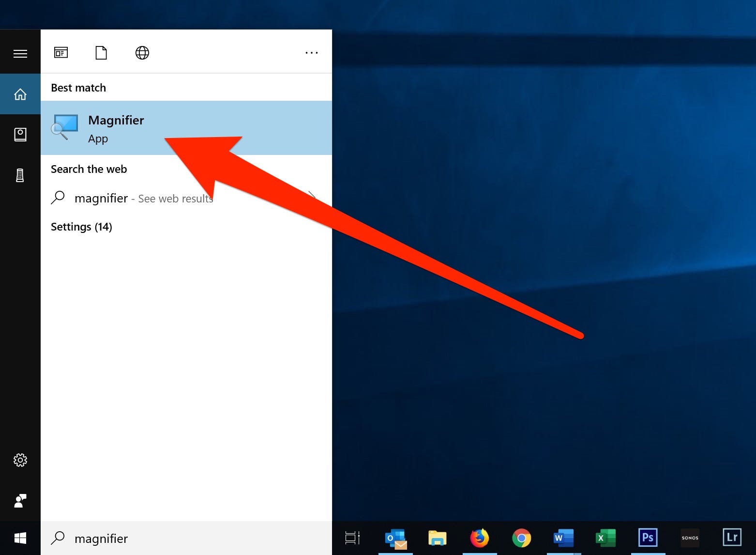The width and height of the screenshot is (756, 555).
Task: Open File Explorer from the taskbar
Action: click(438, 538)
